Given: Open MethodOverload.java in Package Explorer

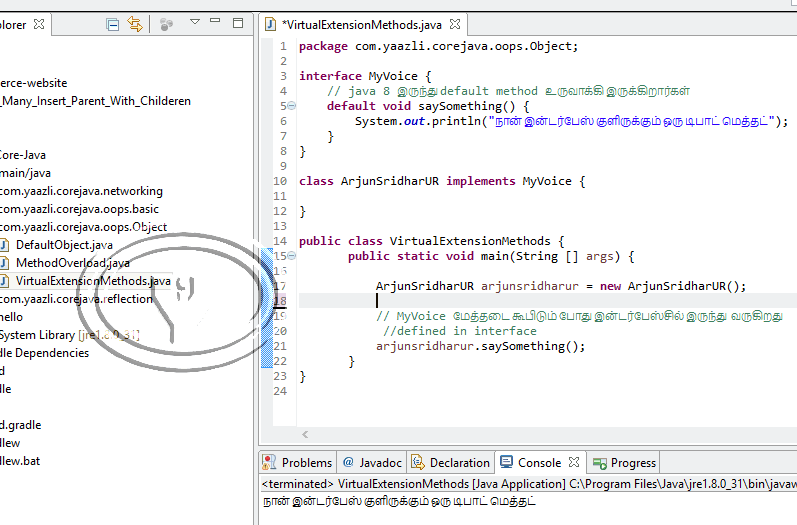Looking at the screenshot, I should pyautogui.click(x=73, y=263).
